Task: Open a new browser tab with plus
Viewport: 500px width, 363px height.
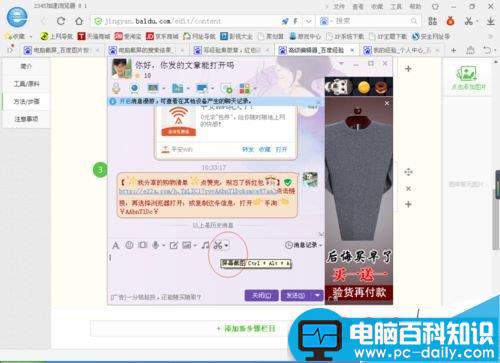Action: (x=453, y=50)
